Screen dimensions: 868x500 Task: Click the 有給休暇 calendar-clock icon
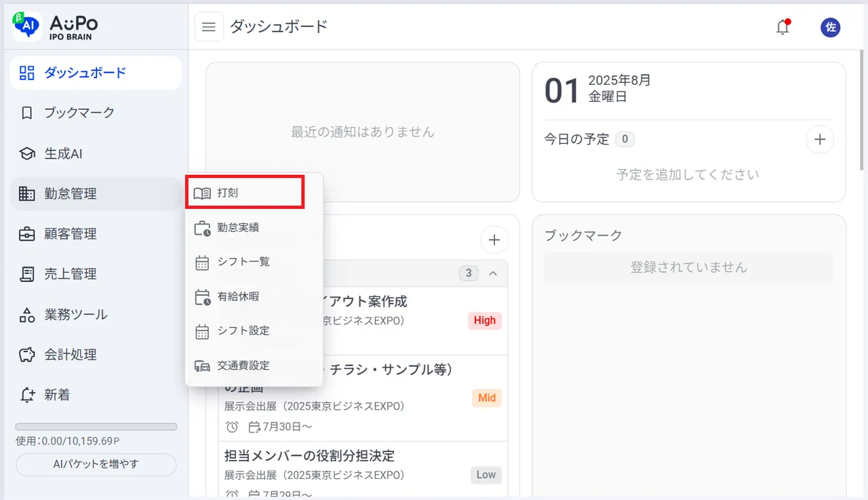click(202, 297)
